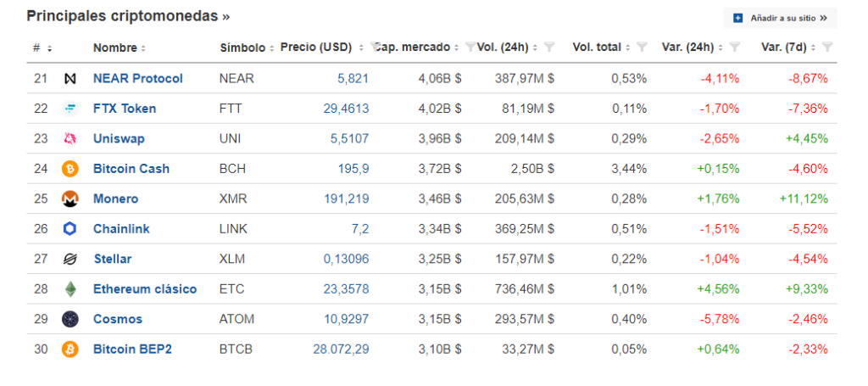Viewport: 868px width, 386px height.
Task: Click Stellar price 0,13096
Action: 346,259
